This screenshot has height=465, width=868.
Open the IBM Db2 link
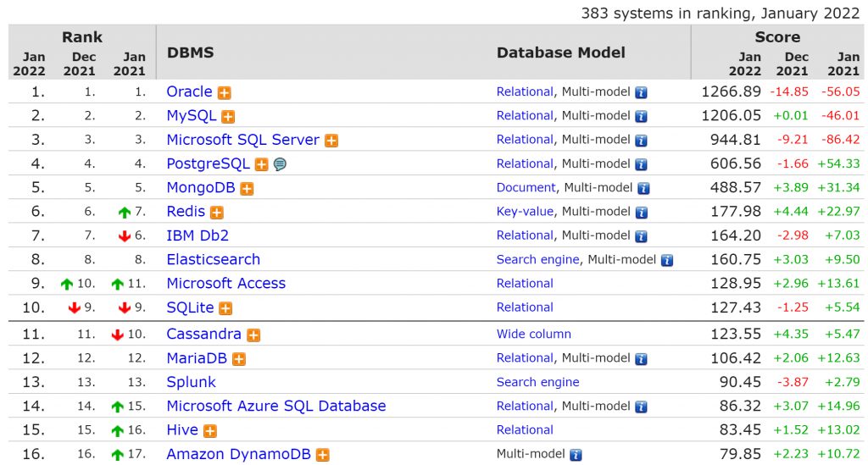point(198,235)
